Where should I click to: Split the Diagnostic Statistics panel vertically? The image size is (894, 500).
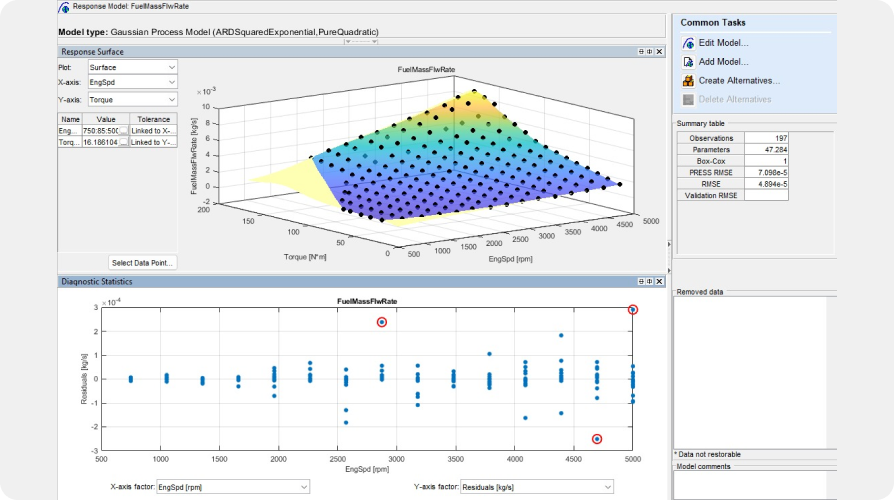(651, 282)
